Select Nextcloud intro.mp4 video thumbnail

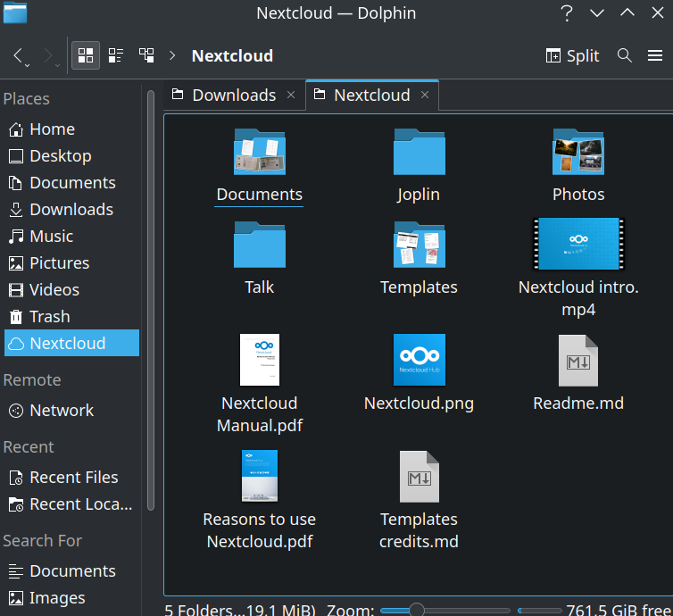point(578,244)
